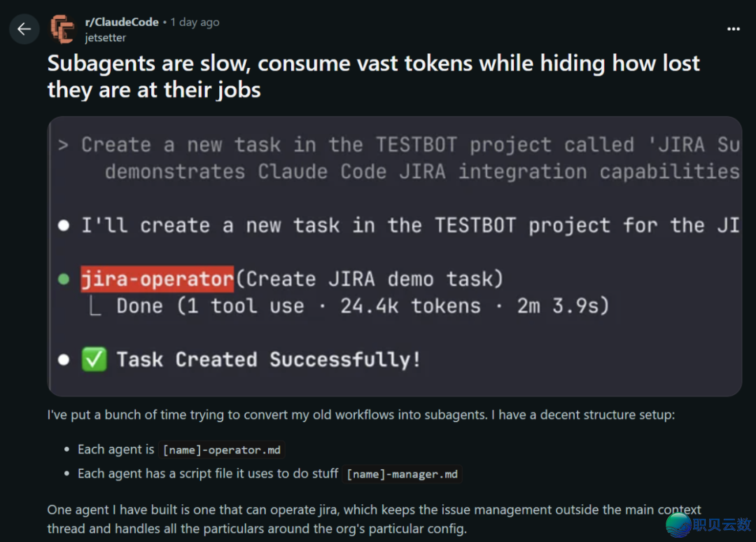Click the green checkmark emoji
Image resolution: width=756 pixels, height=542 pixels.
coord(93,360)
